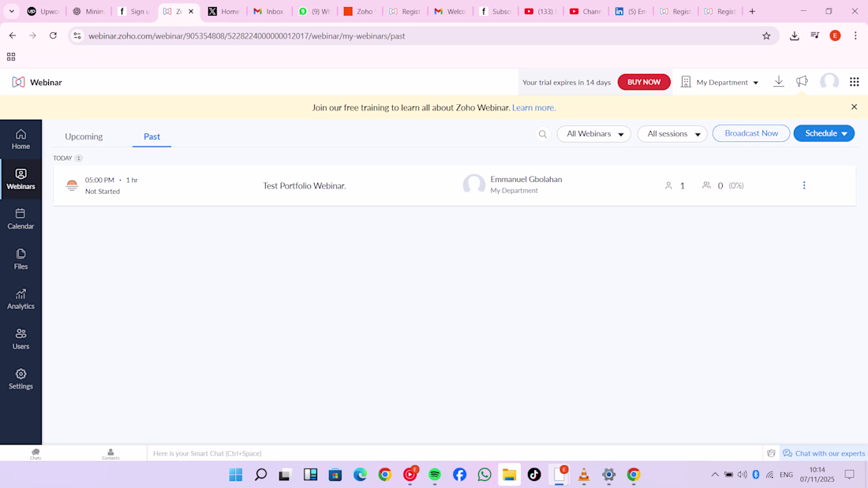
Task: Open the browser apps shortcut grid
Action: coord(11,57)
